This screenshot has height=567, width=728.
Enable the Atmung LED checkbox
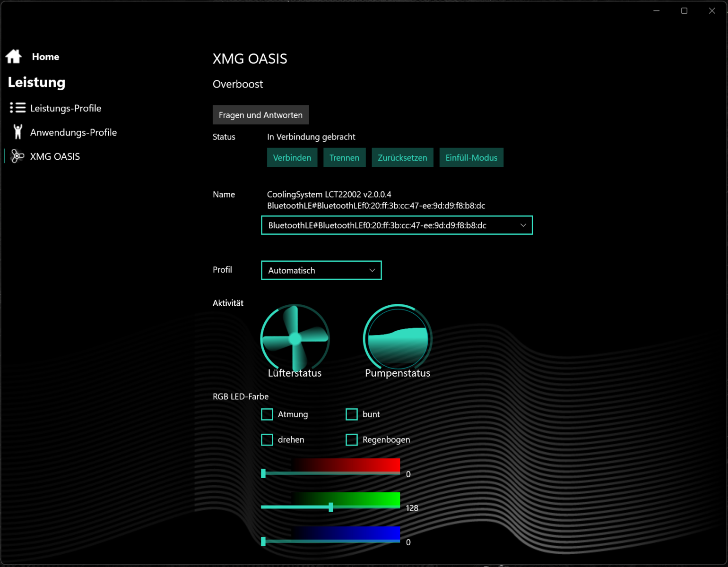click(267, 414)
